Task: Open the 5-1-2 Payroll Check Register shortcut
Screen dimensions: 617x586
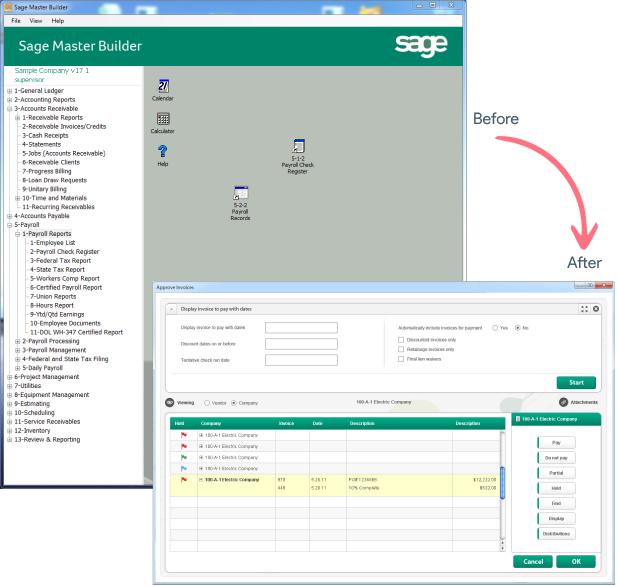Action: (298, 156)
